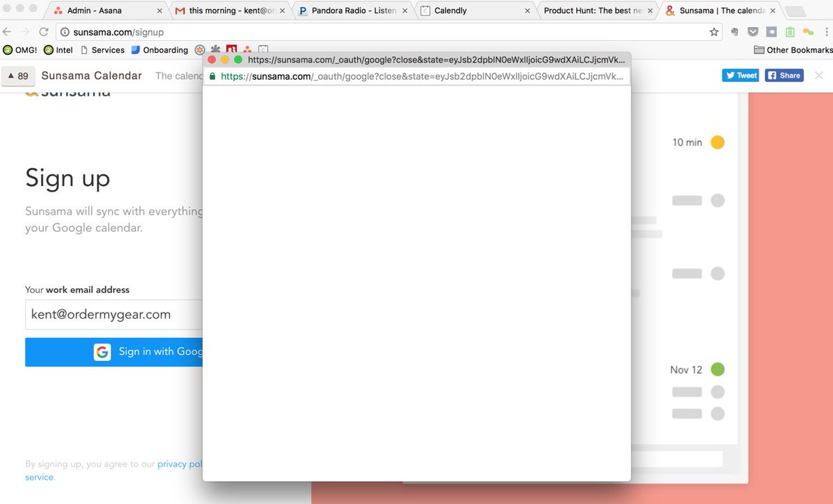The width and height of the screenshot is (833, 504).
Task: Open the Onboarding bookmark
Action: click(x=160, y=50)
